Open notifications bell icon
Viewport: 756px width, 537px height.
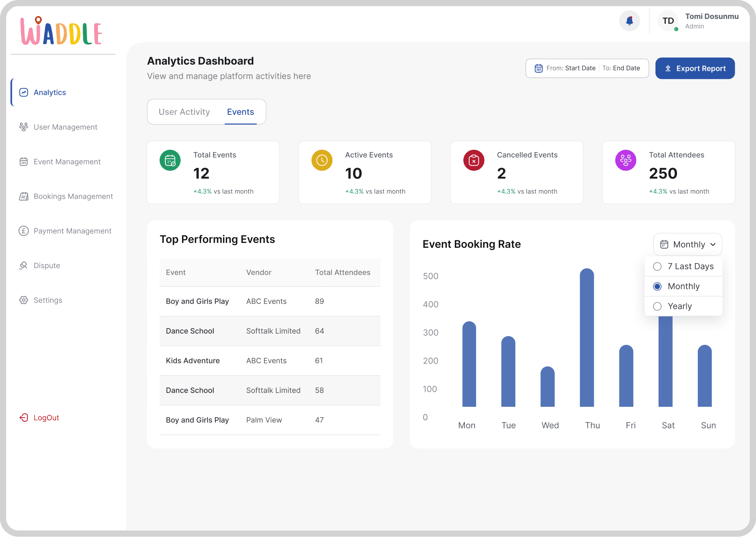pyautogui.click(x=629, y=21)
